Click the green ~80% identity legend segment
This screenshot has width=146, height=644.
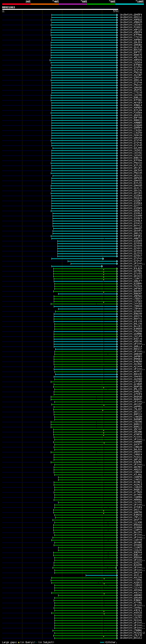point(101,4)
